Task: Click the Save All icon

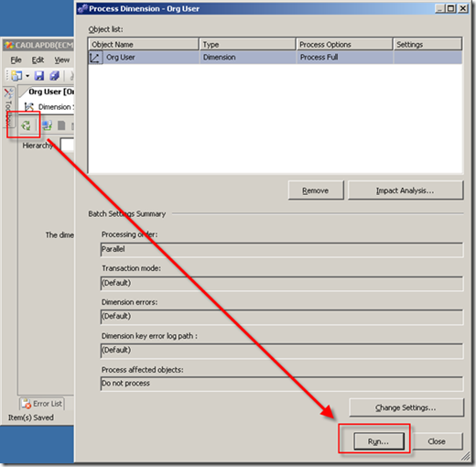Action: click(54, 75)
